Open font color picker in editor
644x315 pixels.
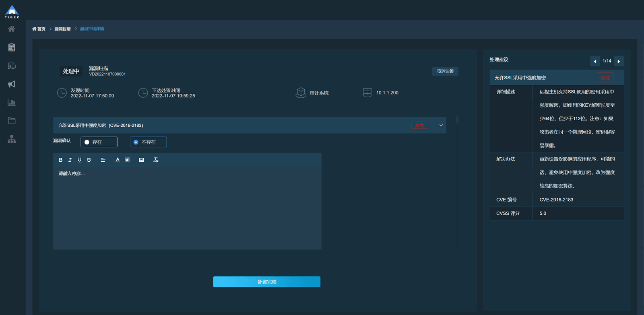tap(118, 160)
